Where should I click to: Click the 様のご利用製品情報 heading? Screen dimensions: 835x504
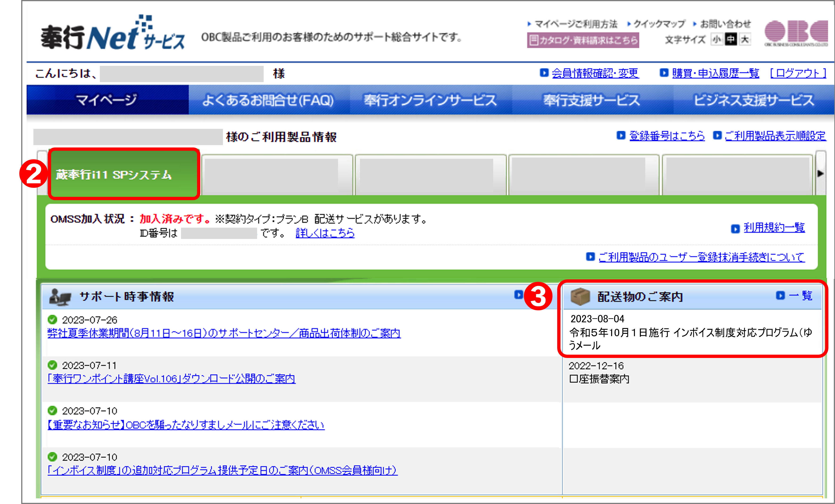(x=281, y=137)
